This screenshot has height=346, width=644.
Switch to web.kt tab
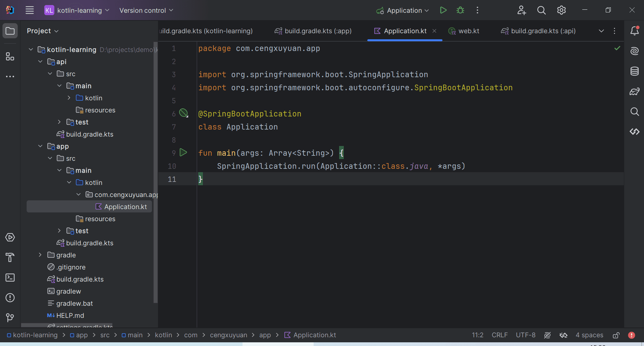[464, 31]
